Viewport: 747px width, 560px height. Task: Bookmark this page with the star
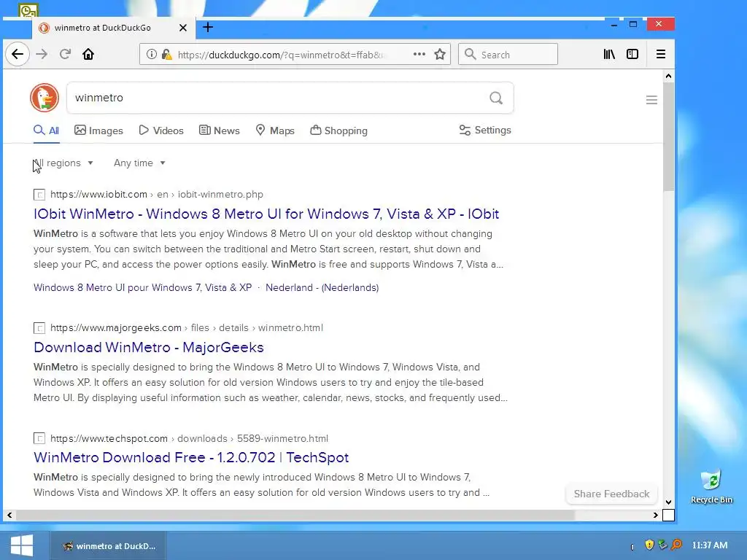tap(440, 54)
